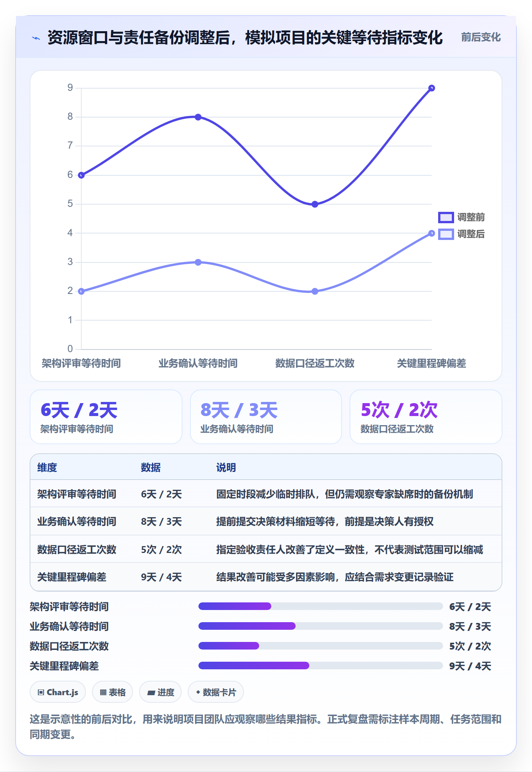Click the Chart.js tag chip
Image resolution: width=532 pixels, height=772 pixels.
[58, 692]
